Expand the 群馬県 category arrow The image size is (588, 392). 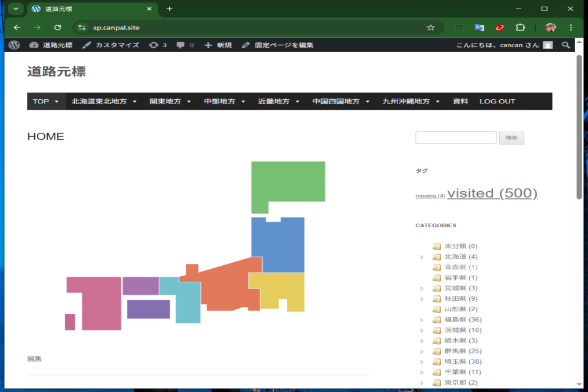(422, 351)
